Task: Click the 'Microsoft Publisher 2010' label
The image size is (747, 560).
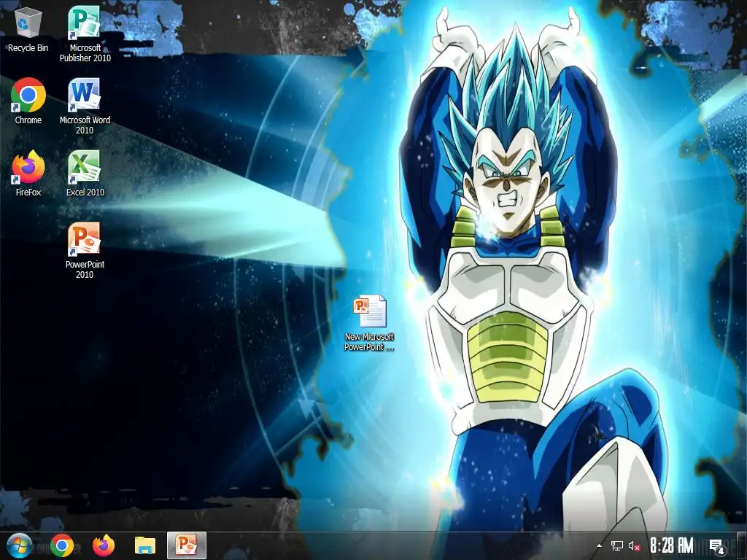Action: point(85,52)
